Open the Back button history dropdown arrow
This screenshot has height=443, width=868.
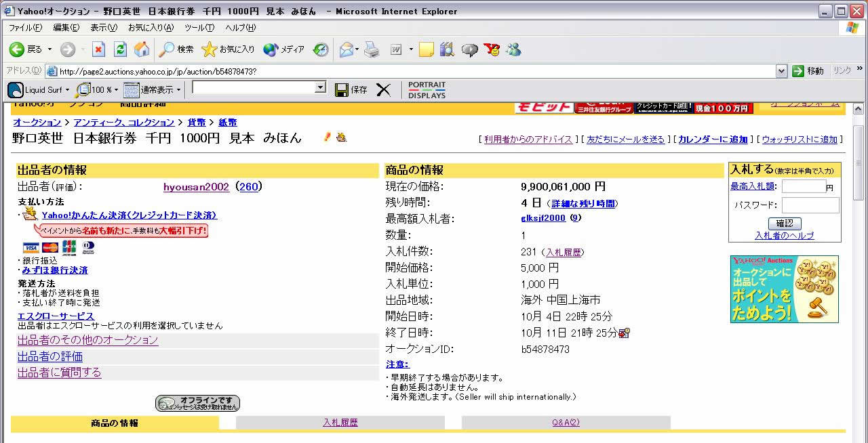click(x=49, y=49)
